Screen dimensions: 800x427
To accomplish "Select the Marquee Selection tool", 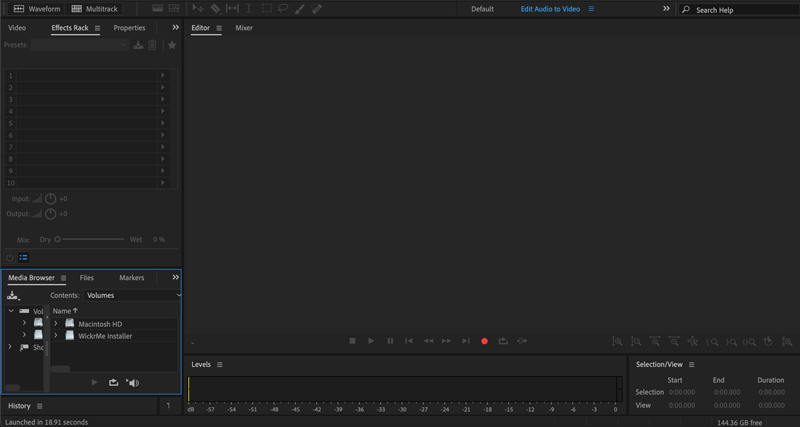I will (x=266, y=9).
